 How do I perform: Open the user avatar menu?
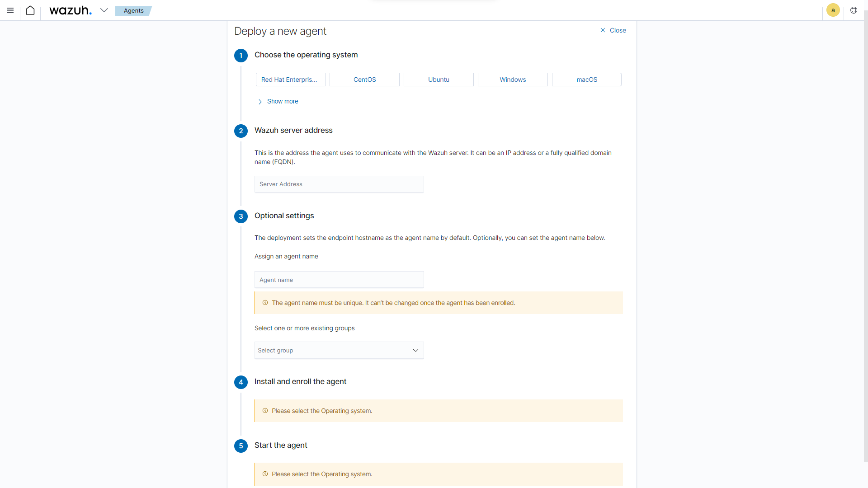[x=833, y=10]
